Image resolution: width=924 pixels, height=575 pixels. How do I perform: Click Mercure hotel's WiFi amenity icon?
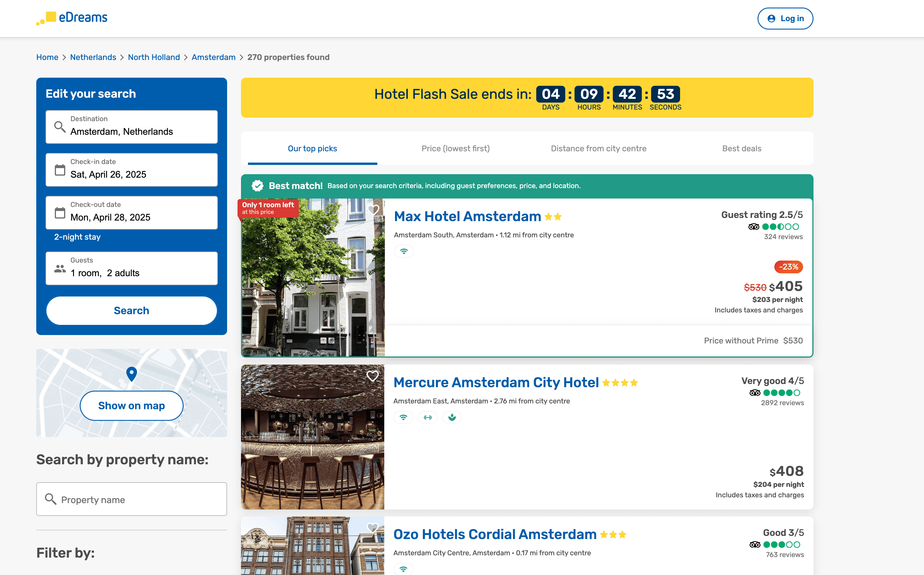pos(403,418)
